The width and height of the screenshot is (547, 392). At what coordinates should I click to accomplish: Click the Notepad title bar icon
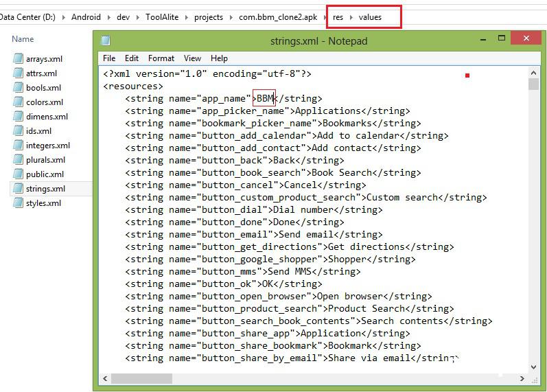[106, 41]
